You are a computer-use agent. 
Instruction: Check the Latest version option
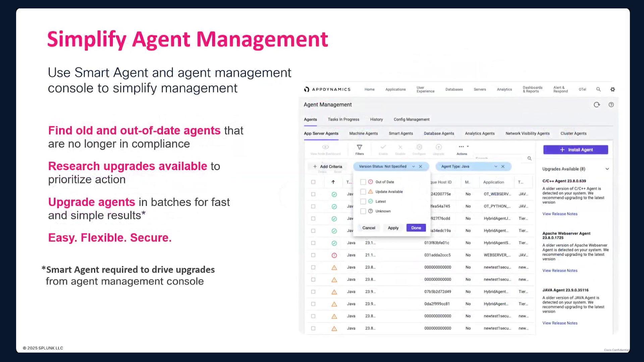(363, 201)
